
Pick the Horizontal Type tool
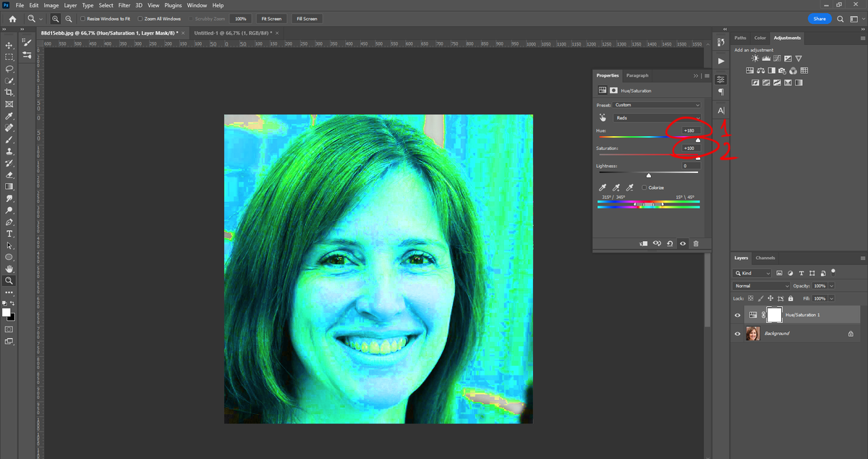pos(9,234)
